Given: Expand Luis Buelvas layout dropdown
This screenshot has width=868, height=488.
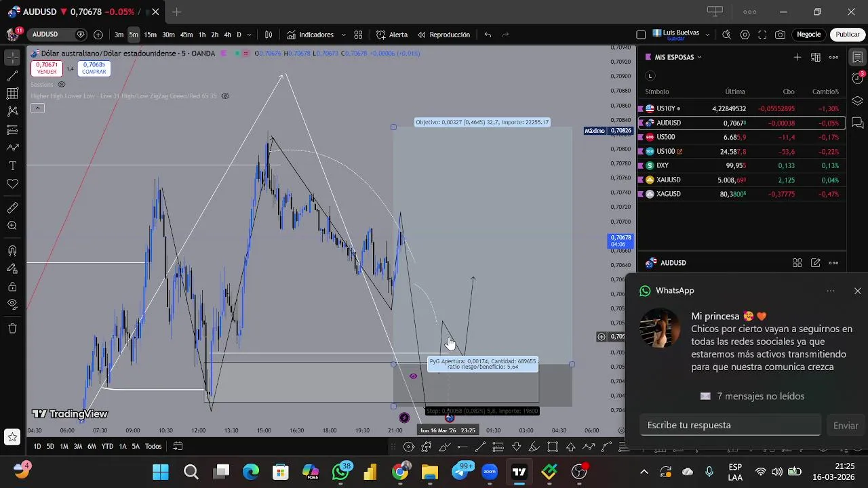Looking at the screenshot, I should tap(707, 35).
